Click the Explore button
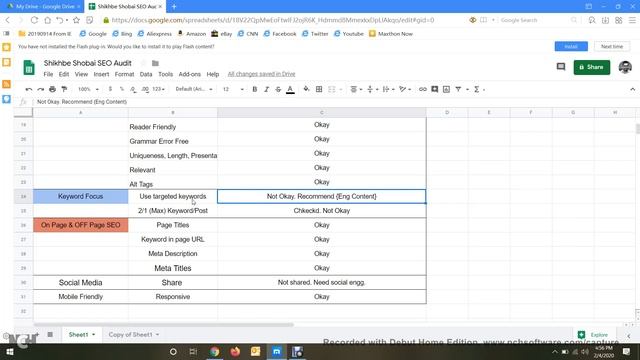Image resolution: width=640 pixels, height=360 pixels. 593,335
